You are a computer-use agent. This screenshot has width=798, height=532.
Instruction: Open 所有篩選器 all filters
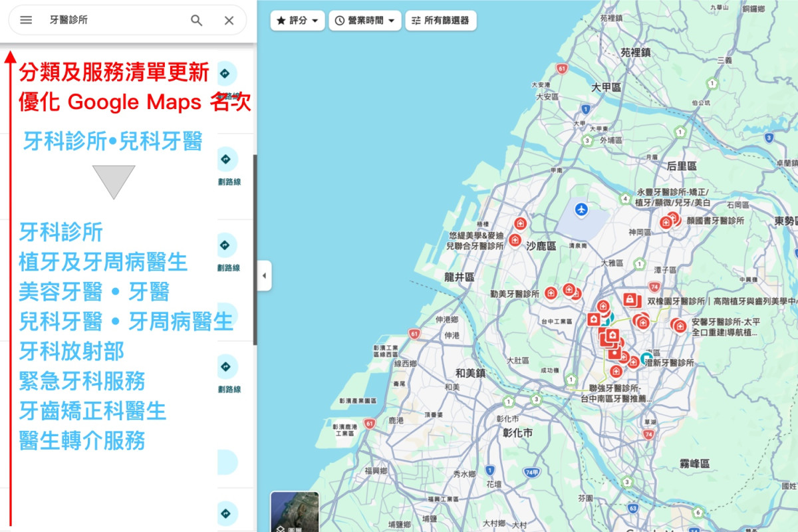pyautogui.click(x=440, y=21)
